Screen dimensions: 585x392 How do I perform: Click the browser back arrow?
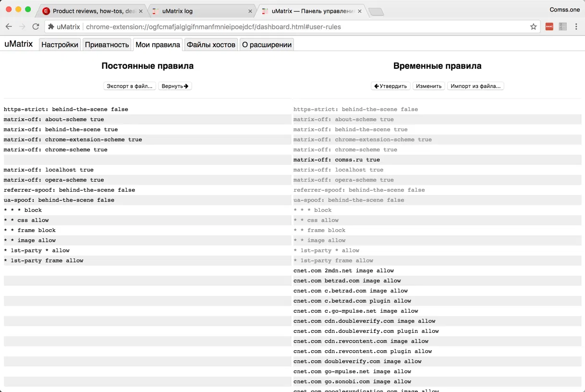(x=9, y=27)
